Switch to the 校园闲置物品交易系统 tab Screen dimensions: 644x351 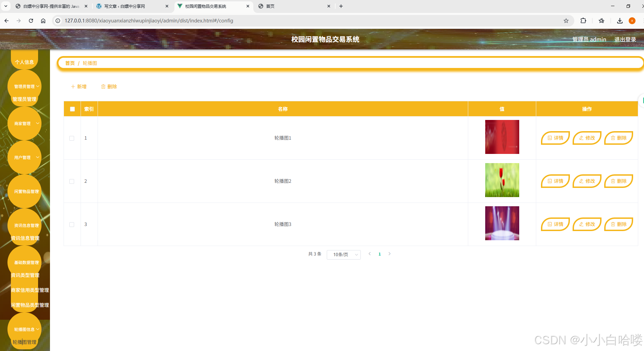pos(214,6)
